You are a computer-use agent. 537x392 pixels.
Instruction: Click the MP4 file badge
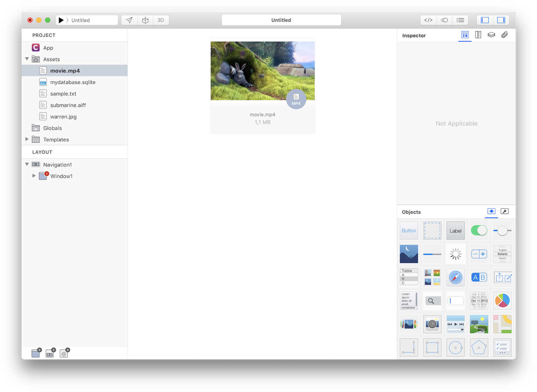(296, 99)
